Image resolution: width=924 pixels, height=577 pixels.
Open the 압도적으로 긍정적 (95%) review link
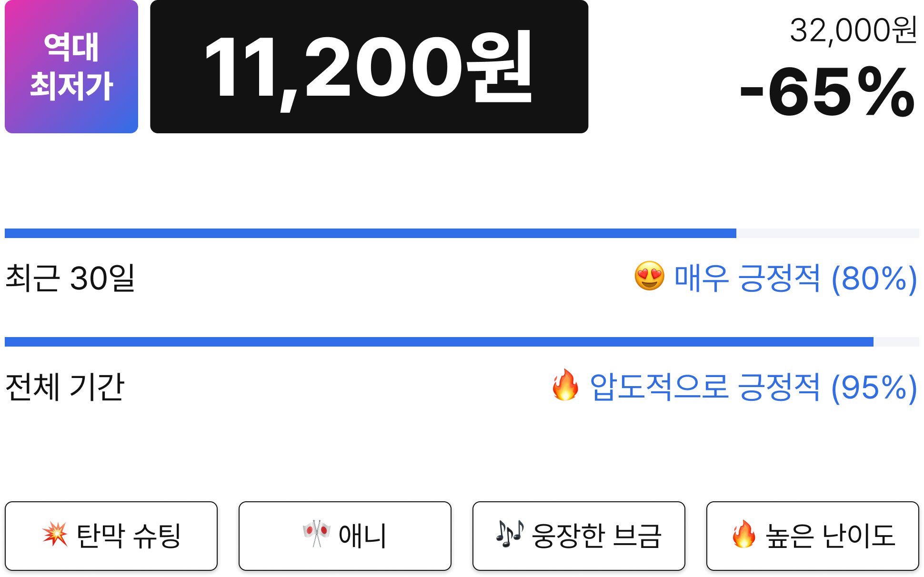pos(753,387)
